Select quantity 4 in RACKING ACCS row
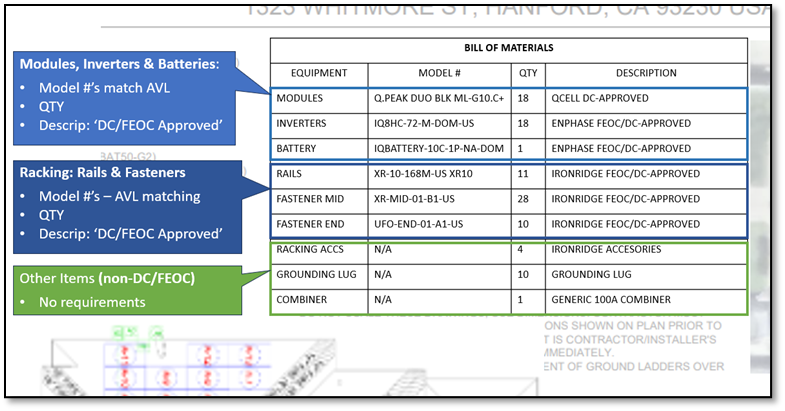This screenshot has height=411, width=785. pos(520,249)
